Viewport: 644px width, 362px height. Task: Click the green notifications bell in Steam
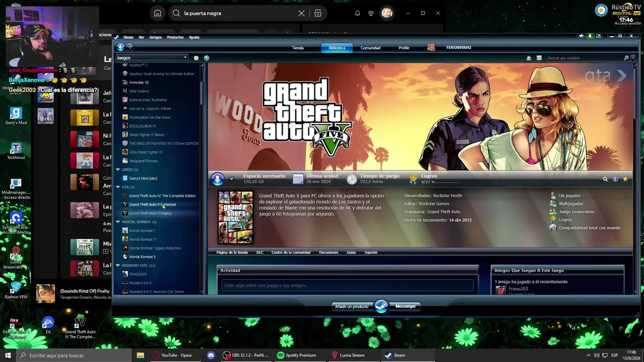590,36
